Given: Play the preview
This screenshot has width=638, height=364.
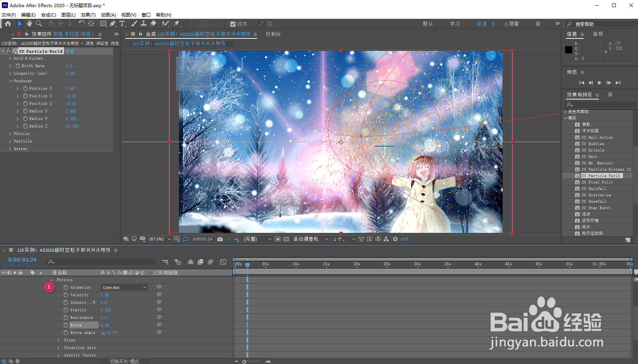Looking at the screenshot, I should pos(600,83).
